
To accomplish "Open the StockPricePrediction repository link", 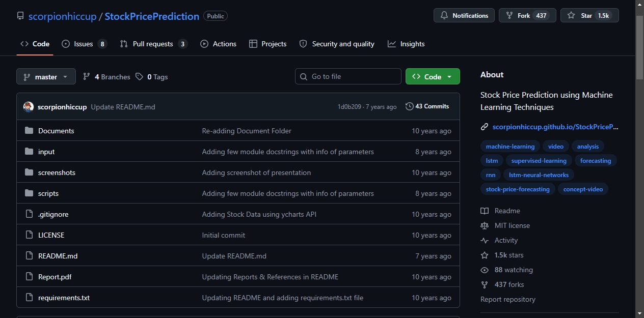I will click(x=152, y=16).
